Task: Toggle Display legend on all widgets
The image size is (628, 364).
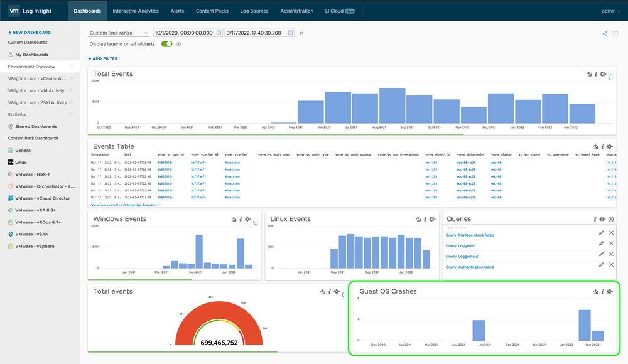Action: [x=167, y=44]
